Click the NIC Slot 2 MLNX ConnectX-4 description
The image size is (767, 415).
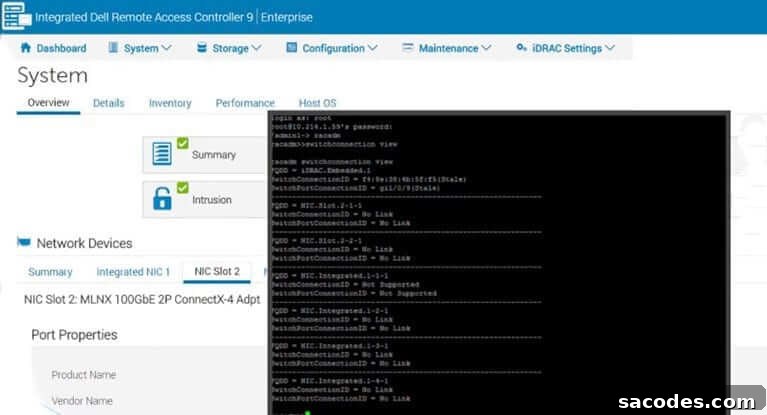pos(142,299)
